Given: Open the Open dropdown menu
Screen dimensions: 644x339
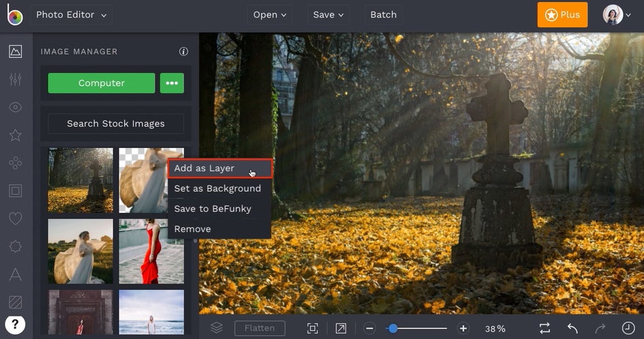Looking at the screenshot, I should coord(270,15).
